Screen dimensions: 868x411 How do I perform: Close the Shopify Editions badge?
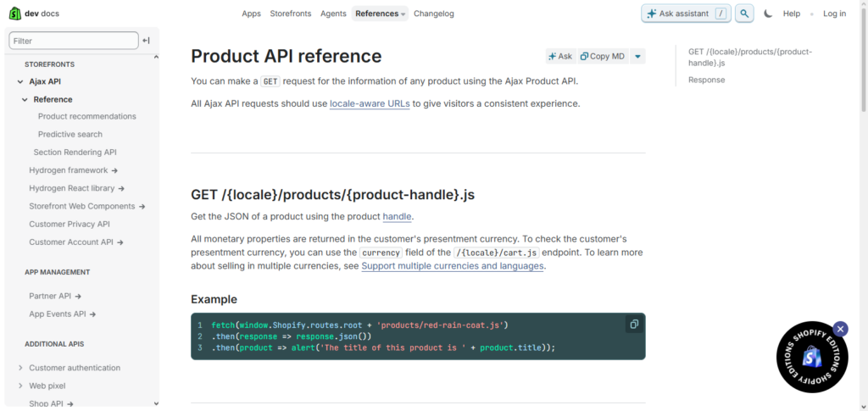(840, 329)
